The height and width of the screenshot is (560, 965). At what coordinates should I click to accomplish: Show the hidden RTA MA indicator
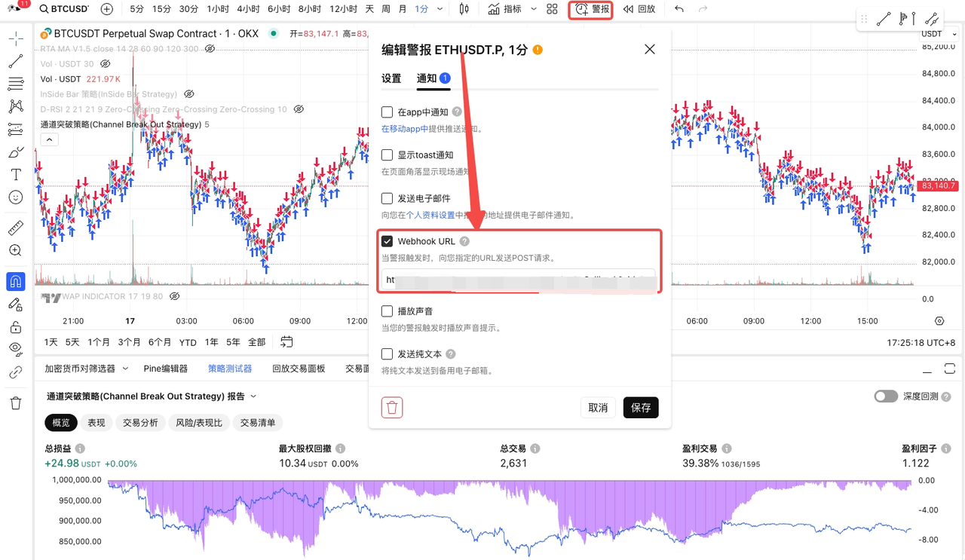[x=210, y=49]
